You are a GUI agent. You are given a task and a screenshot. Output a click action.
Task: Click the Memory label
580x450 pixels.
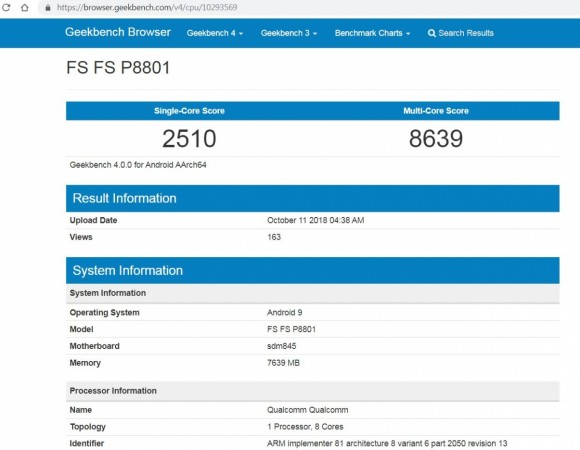(x=85, y=363)
